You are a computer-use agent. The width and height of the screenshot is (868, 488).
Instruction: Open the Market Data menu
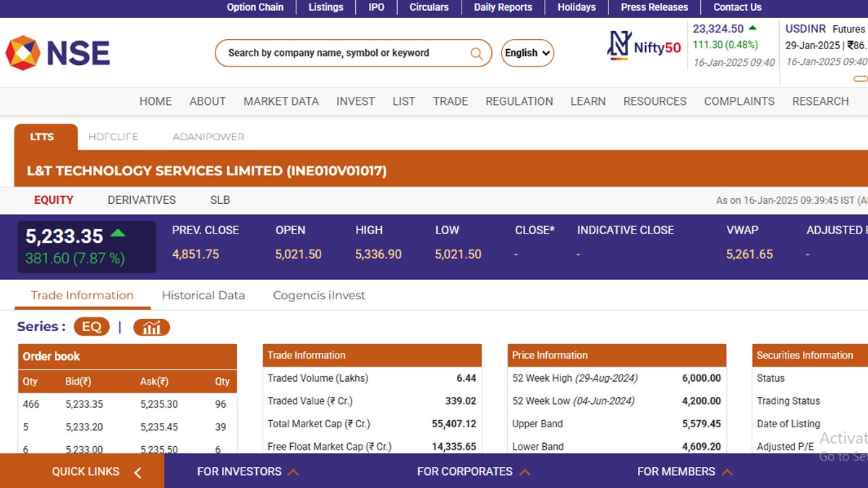click(x=281, y=101)
